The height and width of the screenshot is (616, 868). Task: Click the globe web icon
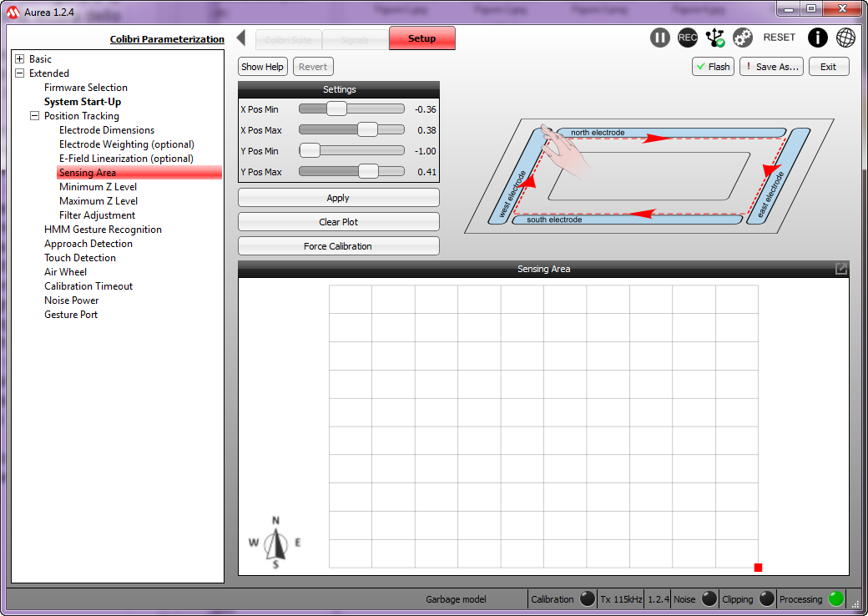click(x=845, y=38)
